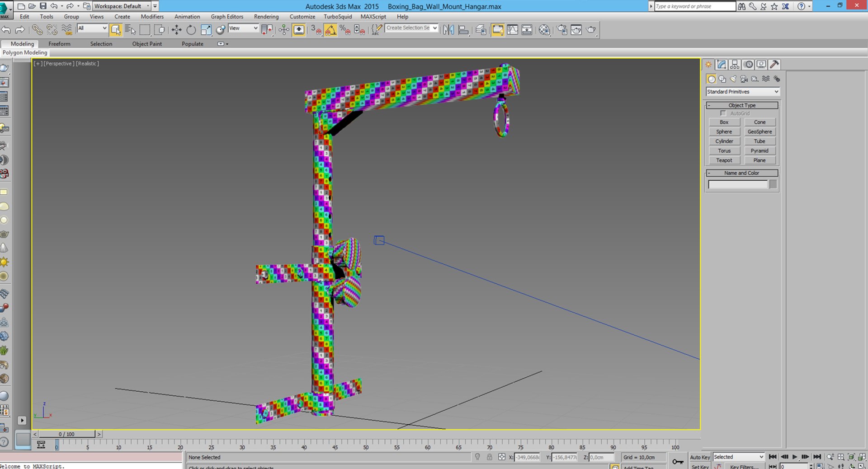Image resolution: width=868 pixels, height=469 pixels.
Task: Open the Create Selection Set dropdown
Action: 411,28
